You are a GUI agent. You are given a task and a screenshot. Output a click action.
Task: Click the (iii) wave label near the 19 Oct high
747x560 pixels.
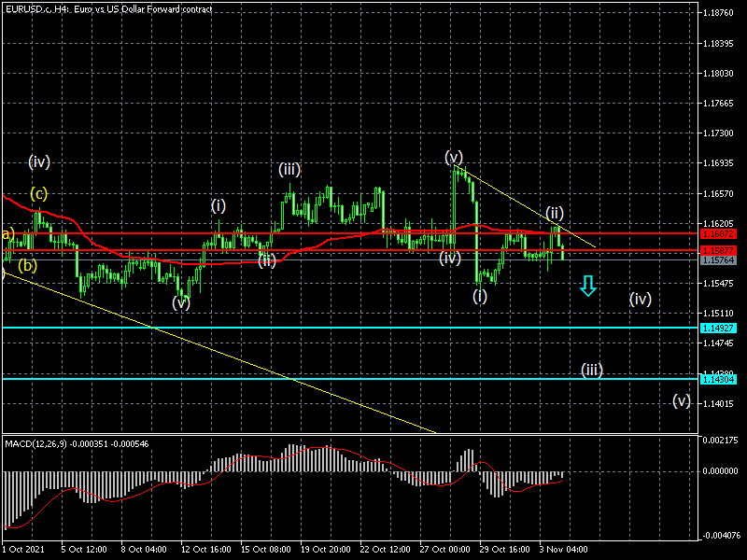point(289,169)
